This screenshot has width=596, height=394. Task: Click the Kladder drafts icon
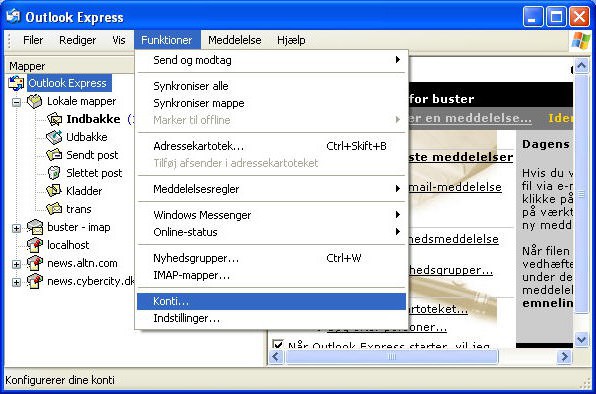tap(54, 191)
